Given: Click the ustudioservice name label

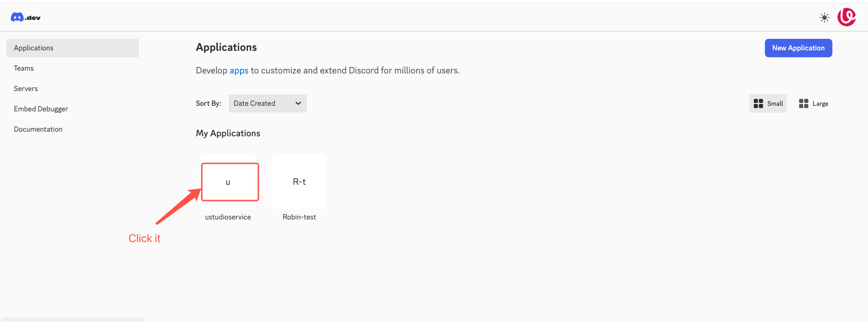Looking at the screenshot, I should coord(228,217).
